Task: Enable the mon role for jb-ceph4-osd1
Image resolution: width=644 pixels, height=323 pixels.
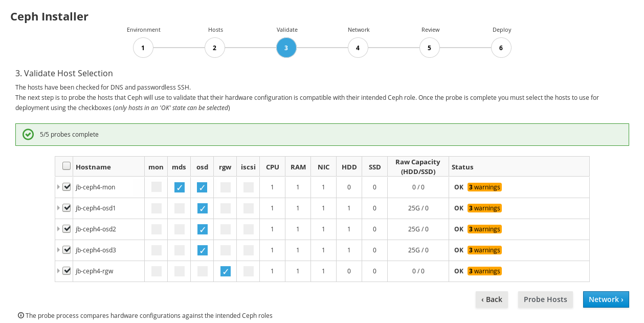Action: pyautogui.click(x=157, y=208)
